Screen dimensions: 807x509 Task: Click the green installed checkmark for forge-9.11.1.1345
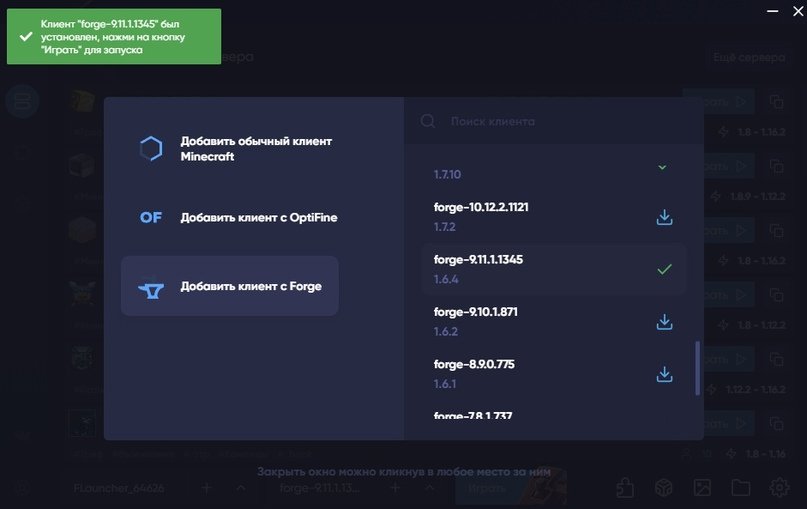pos(664,269)
